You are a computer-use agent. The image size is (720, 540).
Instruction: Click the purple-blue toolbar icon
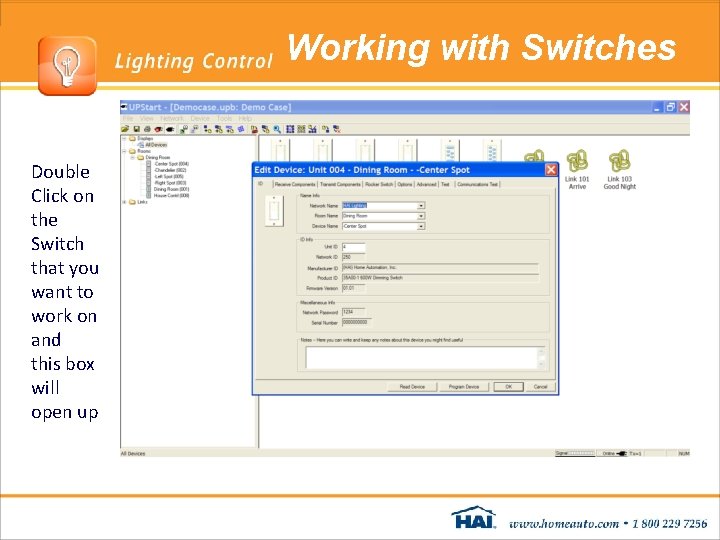241,129
